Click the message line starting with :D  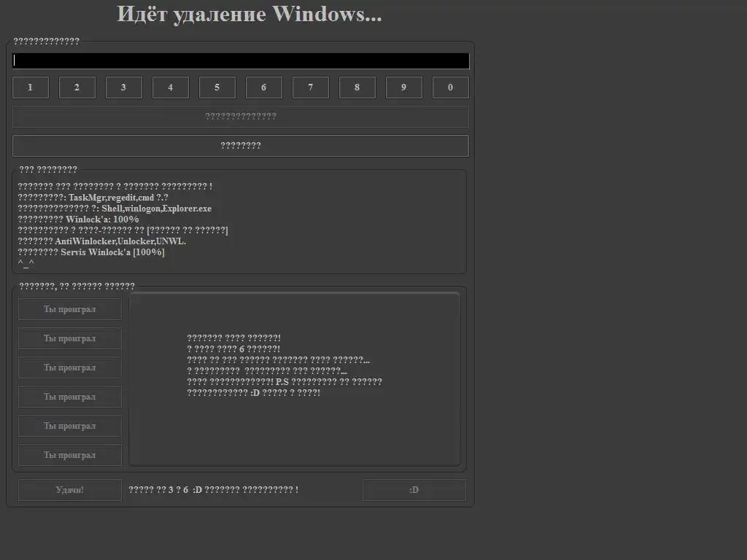click(x=253, y=393)
